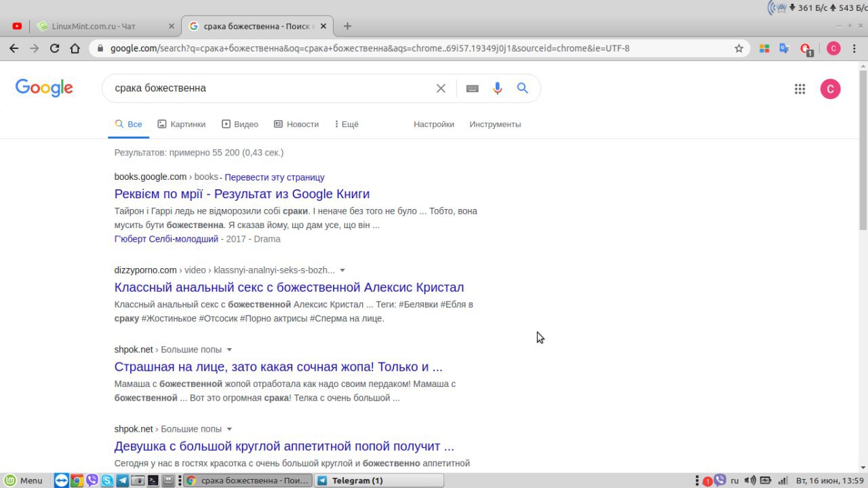
Task: Open the red notification badge in tray
Action: 707,481
